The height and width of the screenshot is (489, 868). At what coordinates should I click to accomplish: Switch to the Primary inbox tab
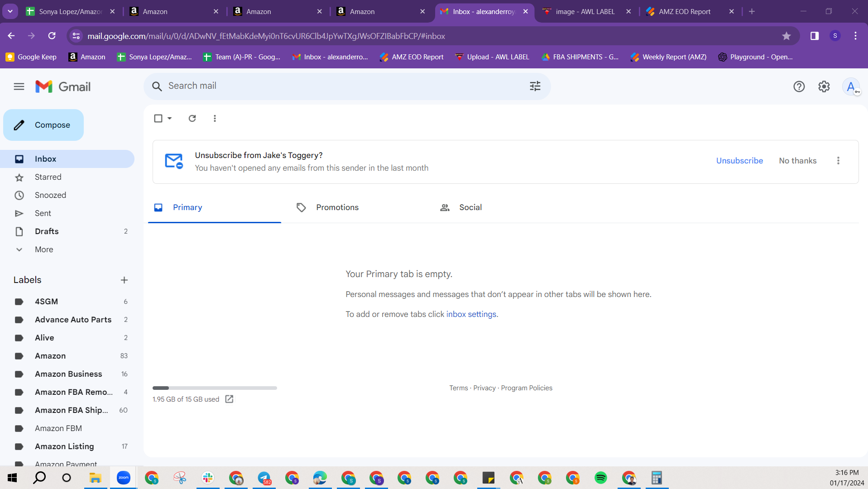point(215,207)
